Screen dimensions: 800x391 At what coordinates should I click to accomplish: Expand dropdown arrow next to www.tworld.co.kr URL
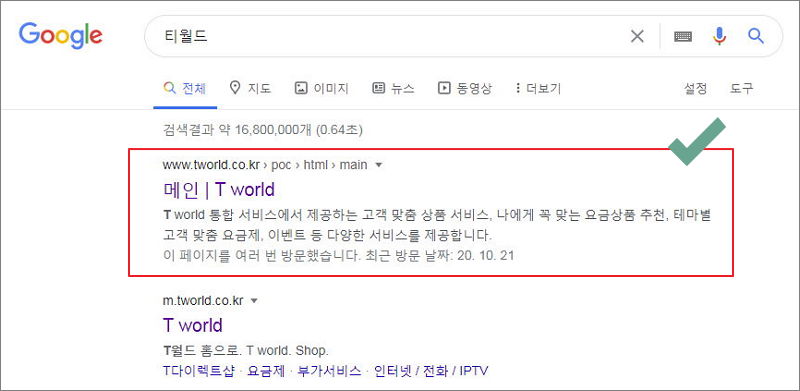pos(378,165)
